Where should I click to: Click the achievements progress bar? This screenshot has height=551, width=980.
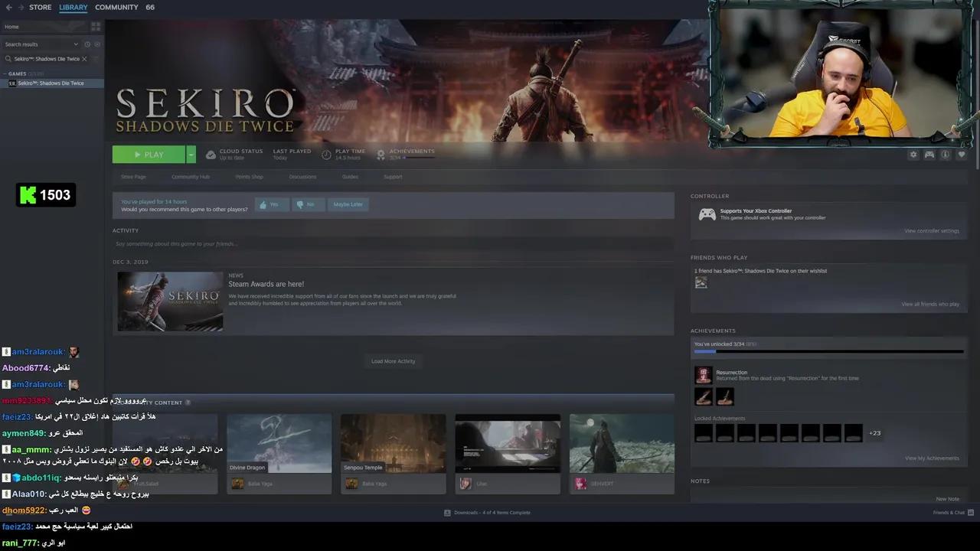[828, 352]
